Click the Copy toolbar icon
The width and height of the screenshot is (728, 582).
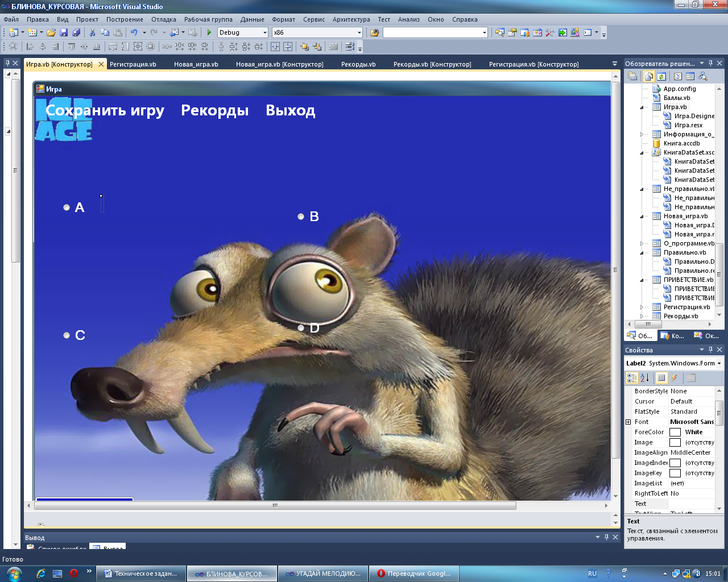tap(105, 32)
